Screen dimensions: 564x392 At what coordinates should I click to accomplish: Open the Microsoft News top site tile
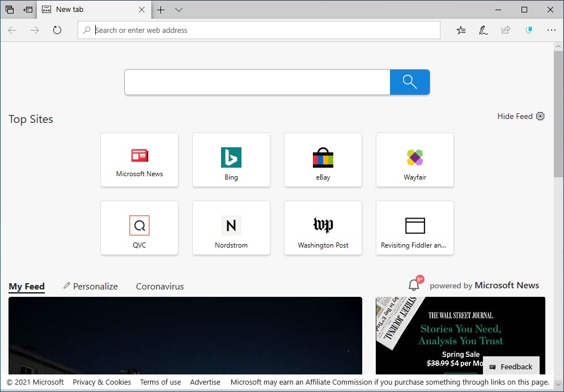click(x=139, y=160)
